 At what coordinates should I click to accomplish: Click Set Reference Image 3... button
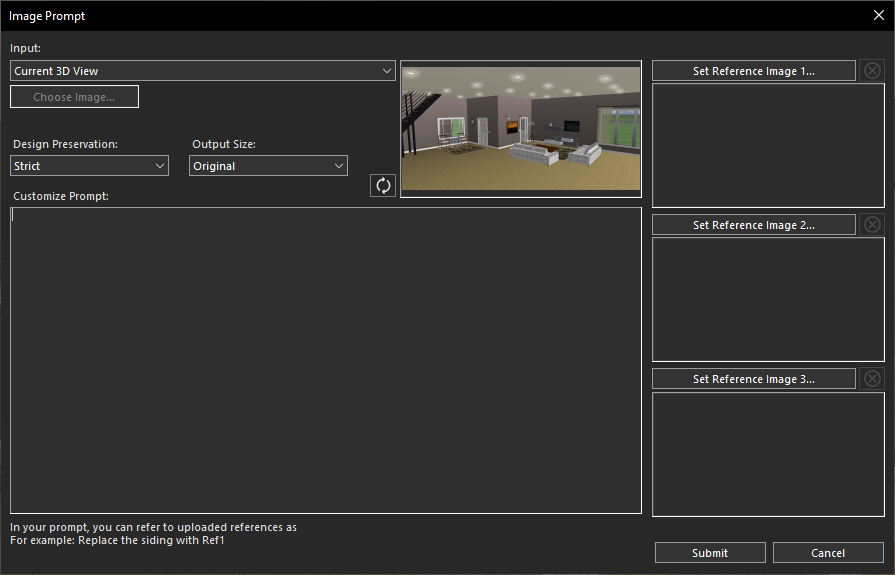point(753,379)
